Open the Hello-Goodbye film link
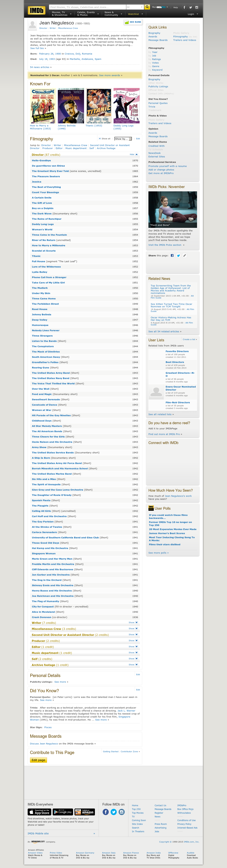This screenshot has width=227, height=868. [41, 161]
